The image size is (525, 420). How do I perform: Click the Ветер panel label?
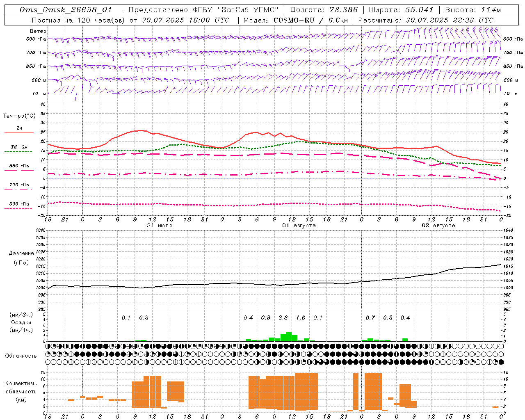(x=38, y=31)
